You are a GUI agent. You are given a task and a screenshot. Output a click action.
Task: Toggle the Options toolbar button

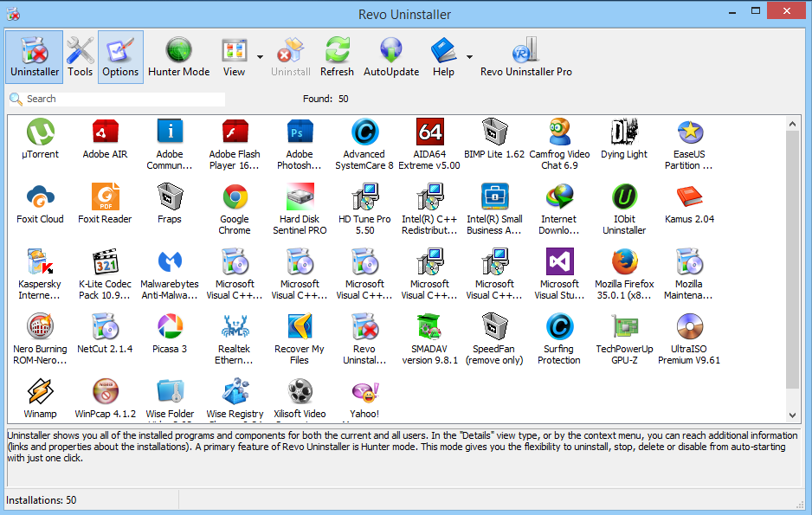120,57
